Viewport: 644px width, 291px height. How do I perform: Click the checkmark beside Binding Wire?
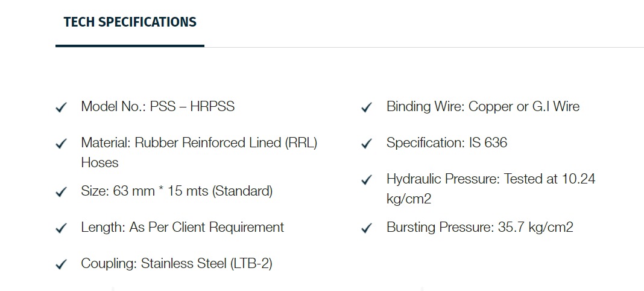(367, 107)
